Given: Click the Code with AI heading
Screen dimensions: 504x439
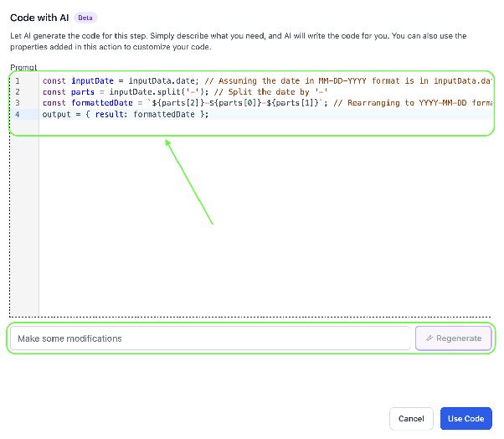Looking at the screenshot, I should pos(39,18).
